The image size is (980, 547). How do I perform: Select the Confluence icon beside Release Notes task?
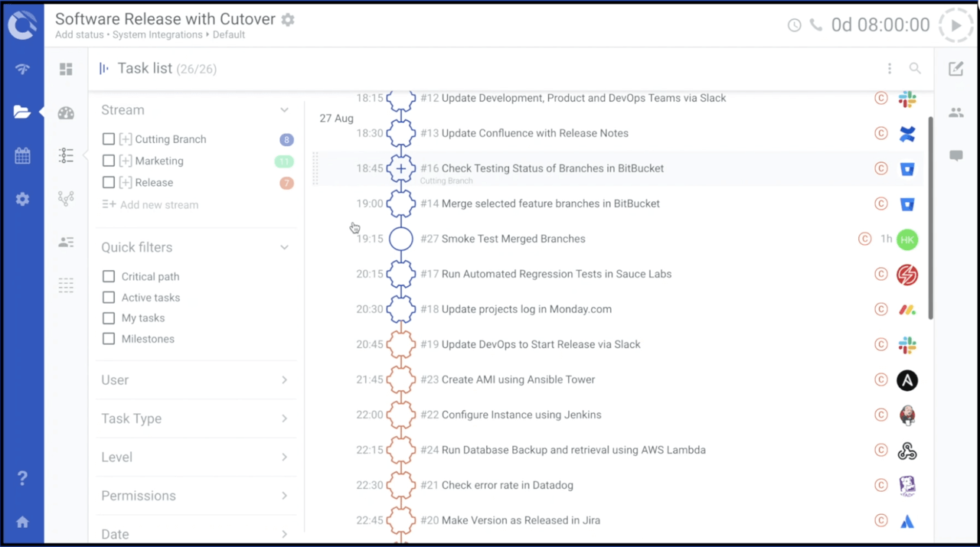(906, 133)
